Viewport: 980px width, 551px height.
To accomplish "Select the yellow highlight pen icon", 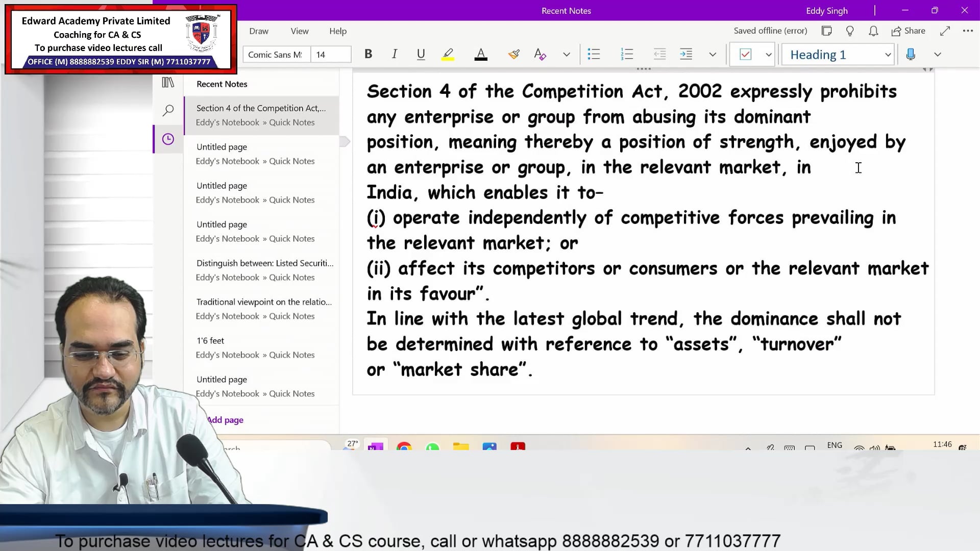I will [x=448, y=54].
